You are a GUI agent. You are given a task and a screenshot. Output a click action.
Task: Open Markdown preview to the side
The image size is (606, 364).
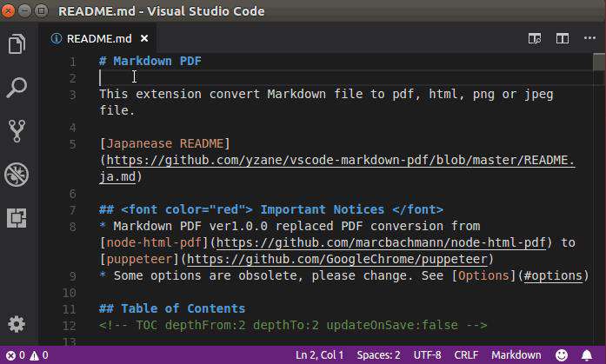click(x=535, y=38)
